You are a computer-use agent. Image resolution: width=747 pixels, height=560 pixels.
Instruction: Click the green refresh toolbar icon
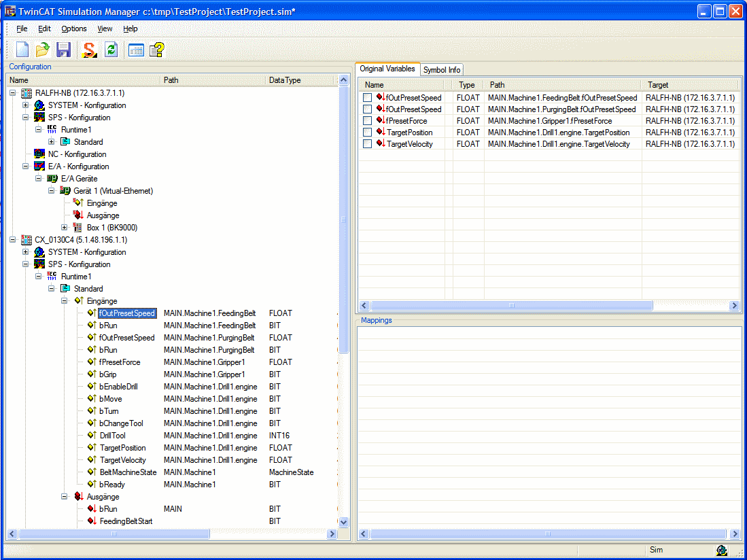coord(111,50)
